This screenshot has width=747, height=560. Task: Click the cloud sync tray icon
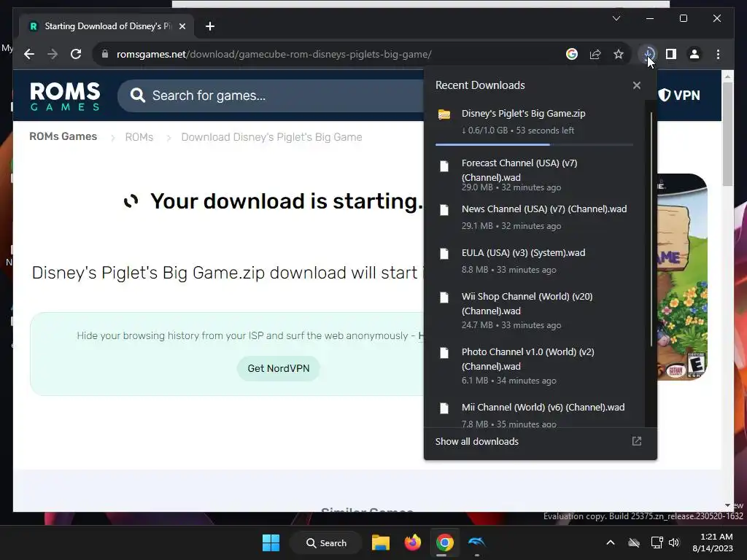pos(634,542)
